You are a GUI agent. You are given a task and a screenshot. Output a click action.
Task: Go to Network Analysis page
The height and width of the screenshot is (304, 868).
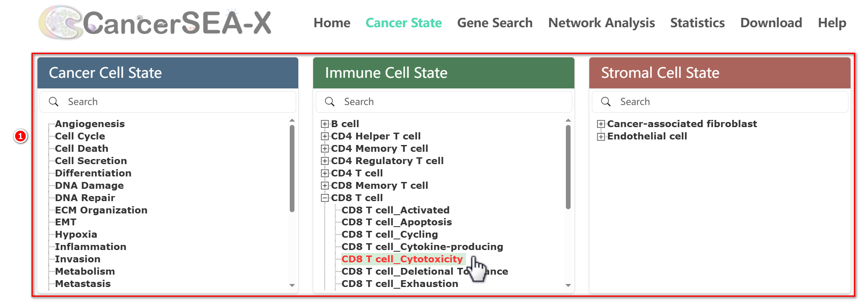tap(601, 23)
